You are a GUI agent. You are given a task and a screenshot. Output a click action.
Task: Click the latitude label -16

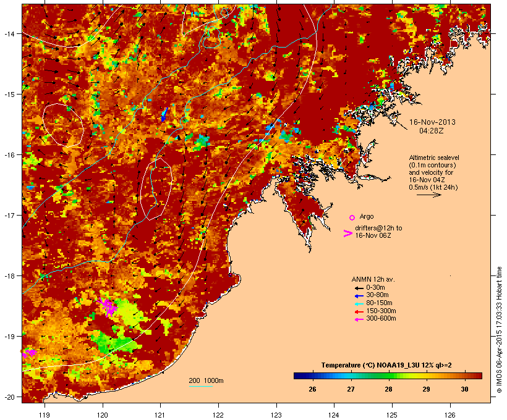9,155
